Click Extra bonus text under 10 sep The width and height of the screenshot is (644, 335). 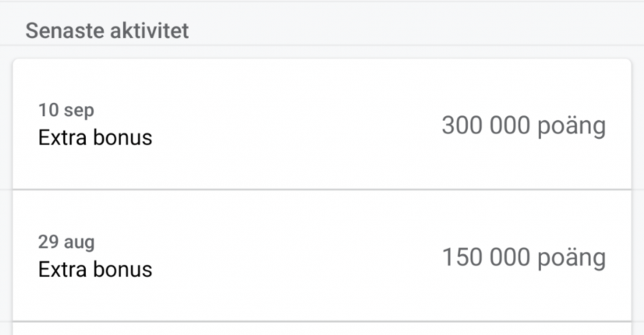pyautogui.click(x=95, y=137)
